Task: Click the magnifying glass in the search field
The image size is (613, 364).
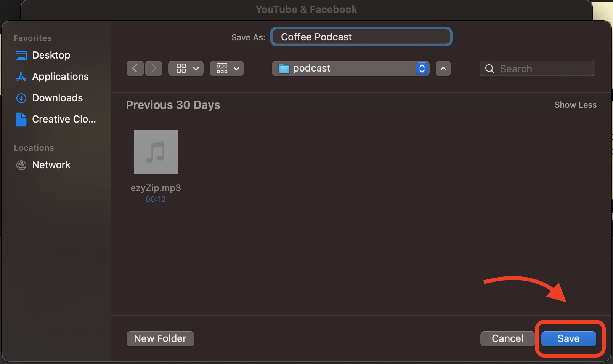Action: click(x=490, y=69)
